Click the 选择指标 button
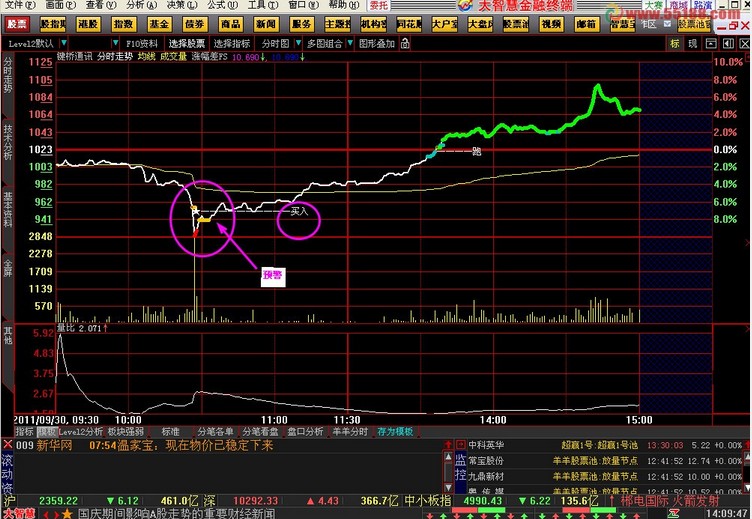The image size is (752, 519). coord(232,44)
